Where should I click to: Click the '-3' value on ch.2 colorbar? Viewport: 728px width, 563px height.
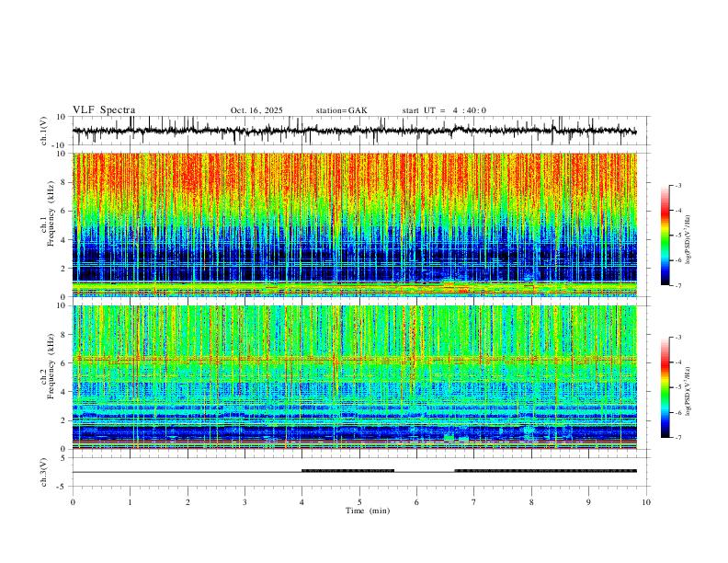coord(677,338)
